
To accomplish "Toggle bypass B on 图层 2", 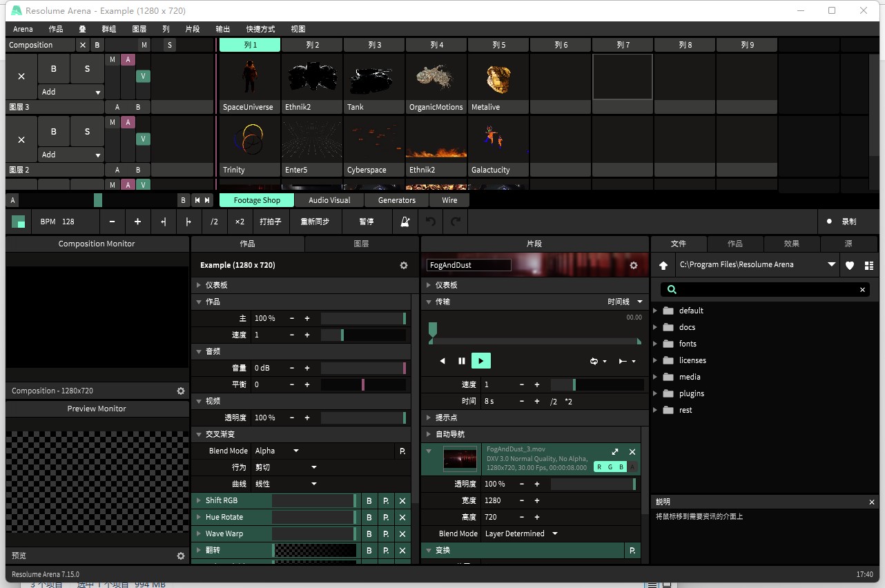I will coord(54,131).
